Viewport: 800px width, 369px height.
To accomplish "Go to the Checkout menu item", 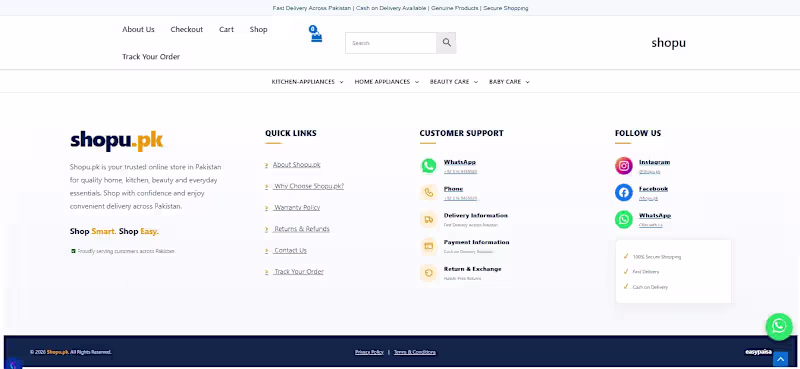I will click(187, 30).
